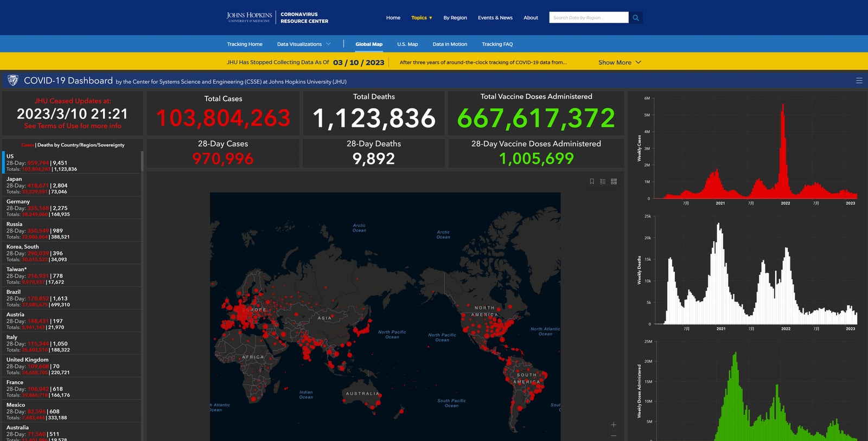Open the map bookmarks icon
Image resolution: width=868 pixels, height=441 pixels.
pyautogui.click(x=592, y=182)
